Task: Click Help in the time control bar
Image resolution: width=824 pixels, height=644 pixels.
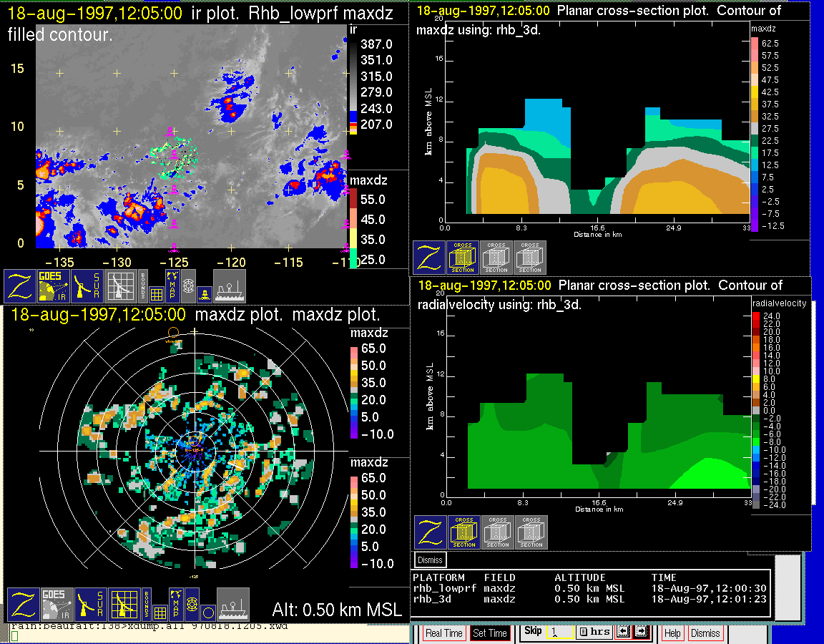Action: pyautogui.click(x=672, y=633)
